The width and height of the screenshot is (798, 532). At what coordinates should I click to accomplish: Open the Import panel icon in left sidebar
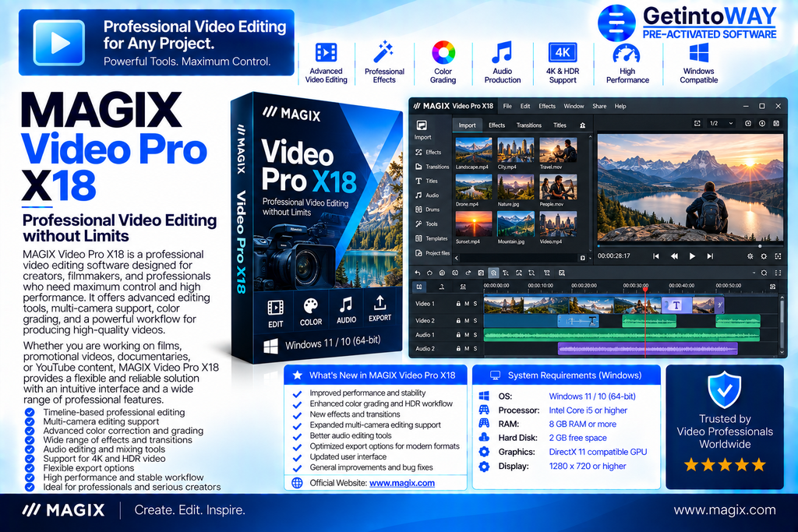tap(422, 125)
